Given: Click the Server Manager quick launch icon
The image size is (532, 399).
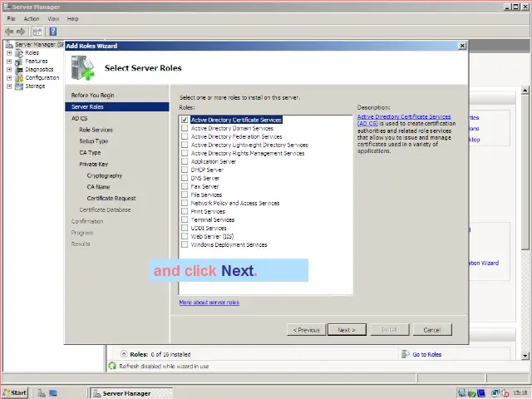Looking at the screenshot, I should [42, 393].
